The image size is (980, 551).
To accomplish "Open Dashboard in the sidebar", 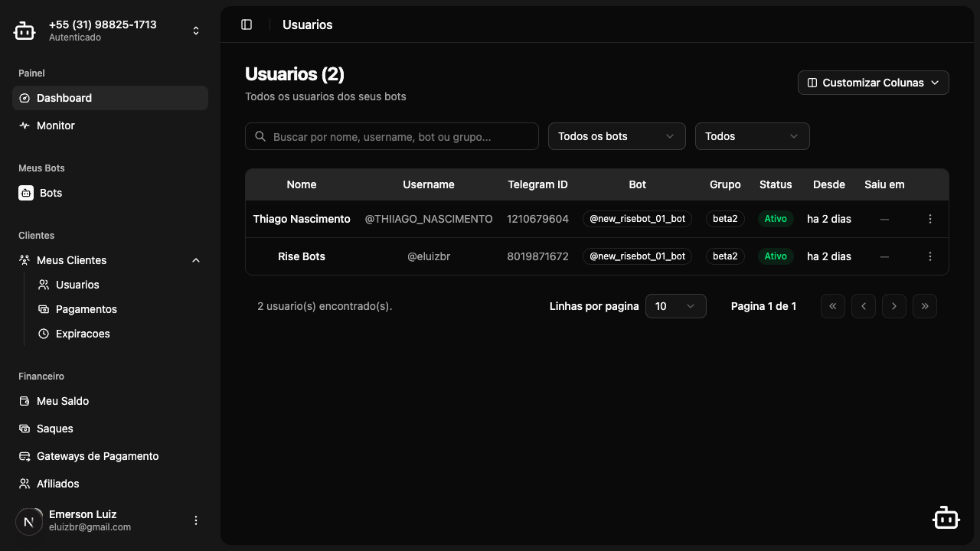I will tap(110, 98).
